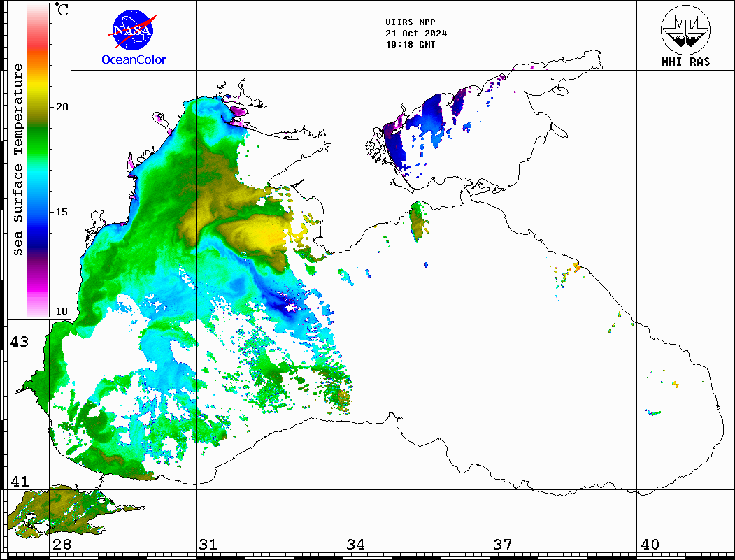The height and width of the screenshot is (560, 735).
Task: Select the VIIRS-NPP sensor label
Action: (x=410, y=22)
